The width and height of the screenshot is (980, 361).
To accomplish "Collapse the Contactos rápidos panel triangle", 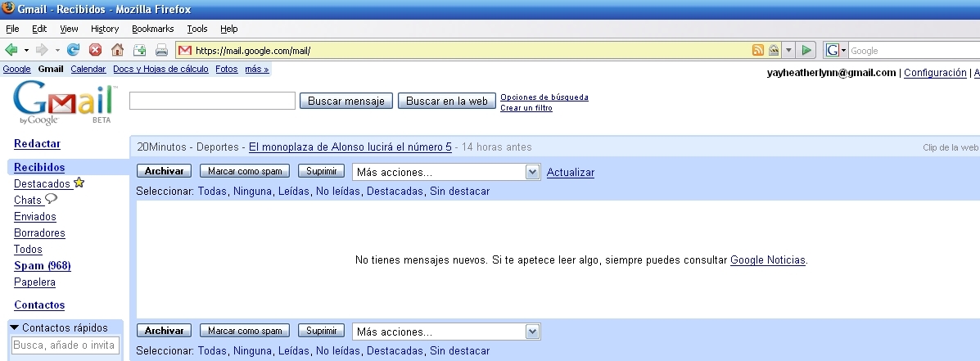I will pyautogui.click(x=15, y=328).
